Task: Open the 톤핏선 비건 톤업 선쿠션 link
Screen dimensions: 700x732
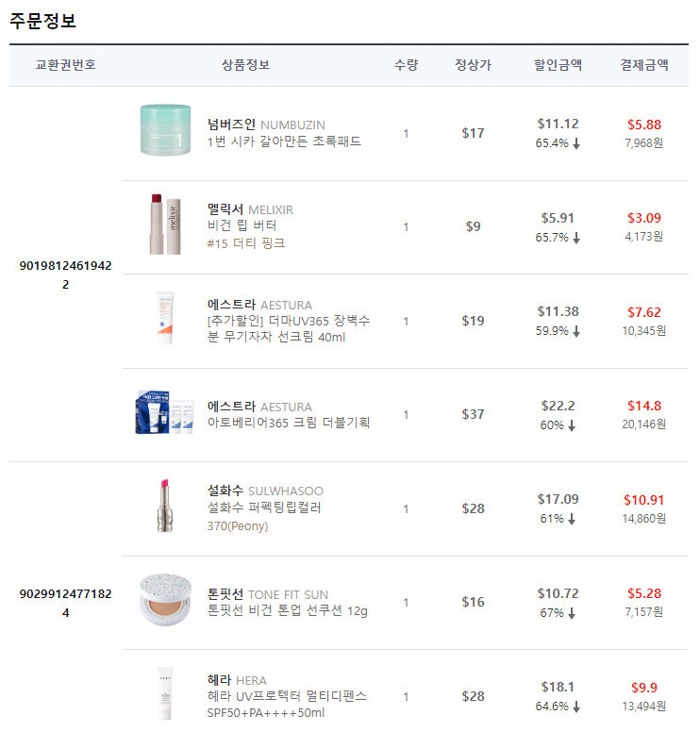Action: coord(288,610)
